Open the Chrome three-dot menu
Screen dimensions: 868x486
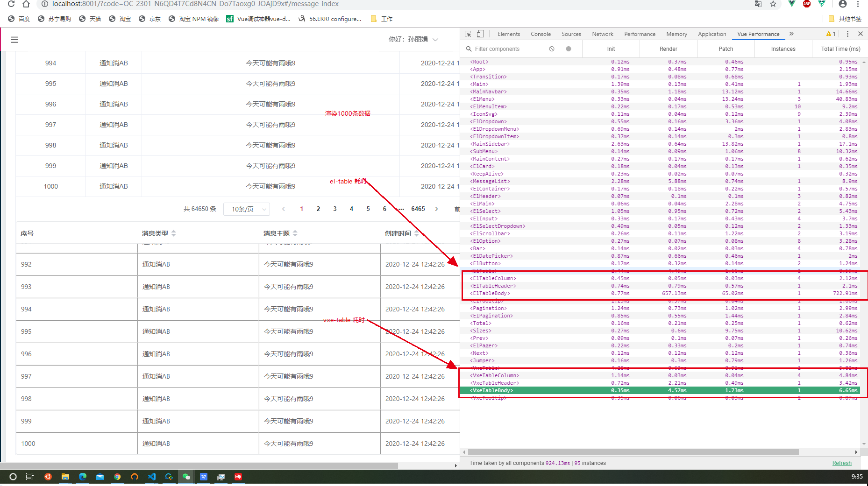tap(858, 4)
